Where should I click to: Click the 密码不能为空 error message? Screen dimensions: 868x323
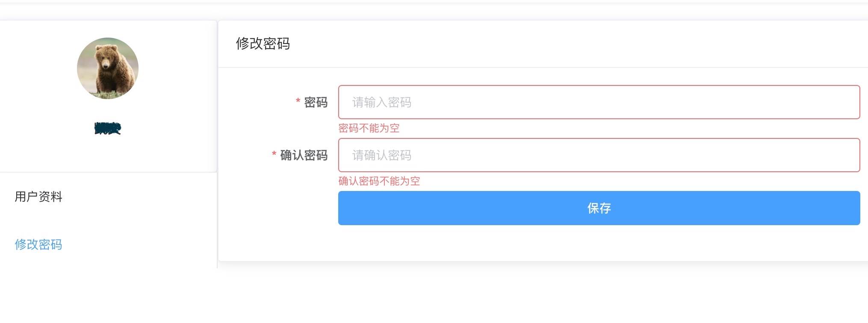369,128
